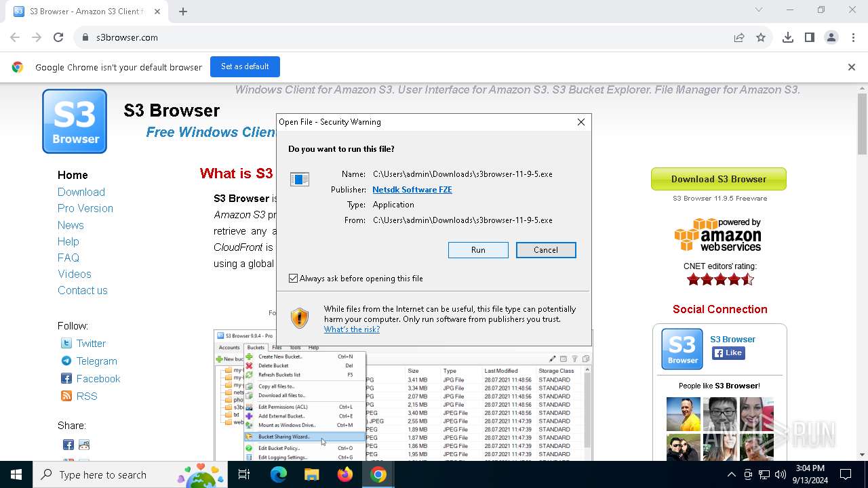Open the Download navigation link

click(x=81, y=192)
